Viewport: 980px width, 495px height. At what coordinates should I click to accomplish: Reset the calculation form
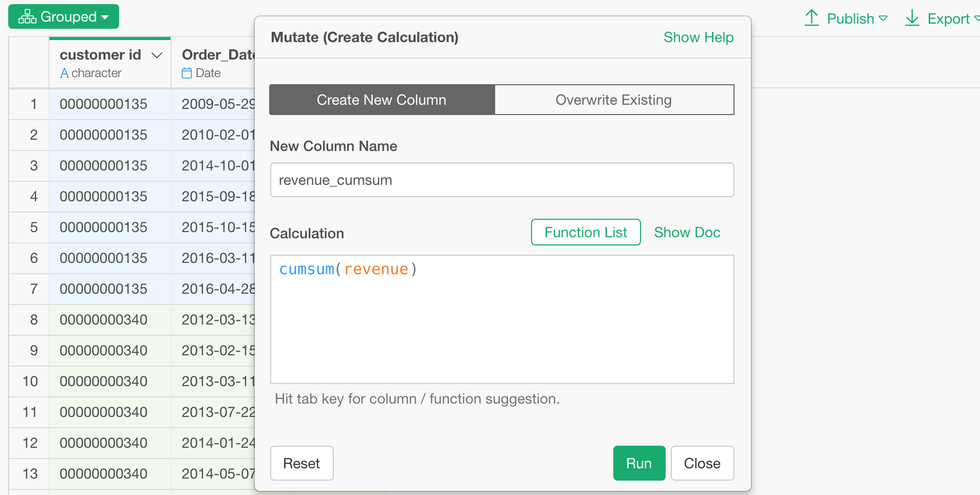(x=301, y=463)
